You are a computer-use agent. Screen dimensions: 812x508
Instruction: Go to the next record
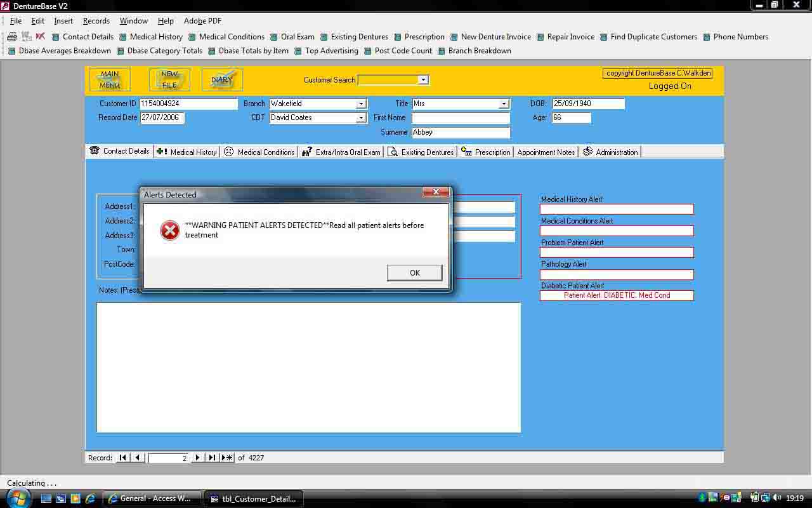197,458
